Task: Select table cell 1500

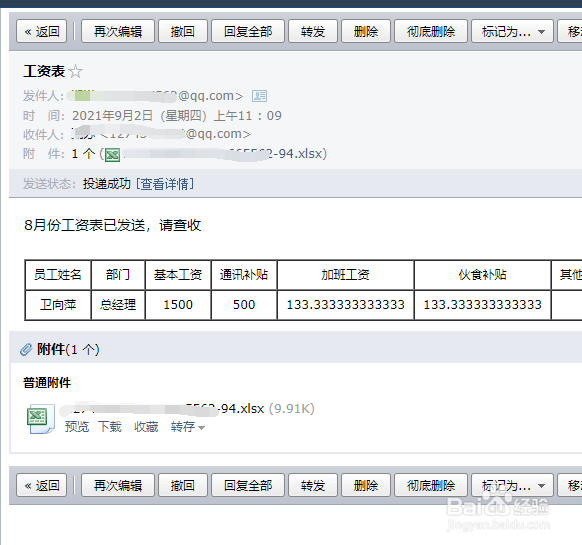Action: (178, 305)
